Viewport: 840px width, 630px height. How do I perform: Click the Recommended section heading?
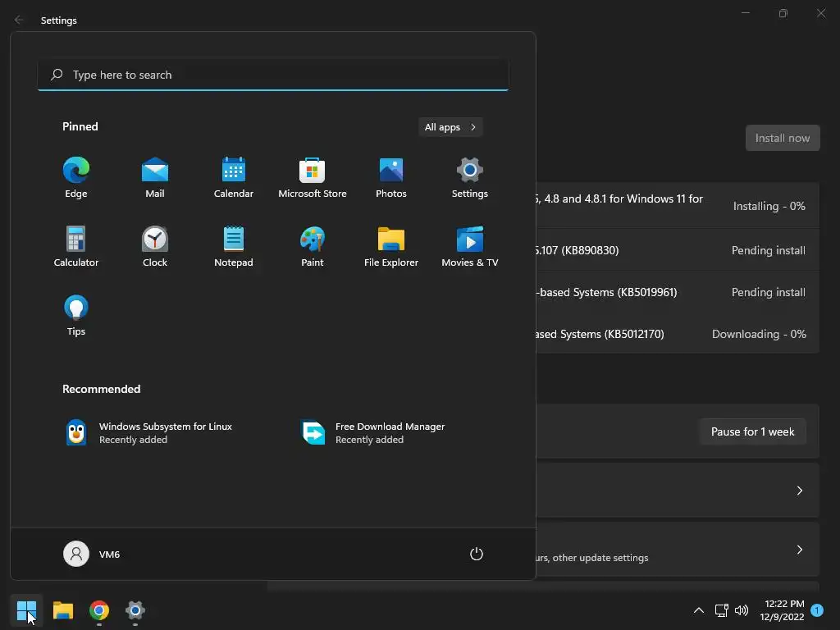[101, 389]
